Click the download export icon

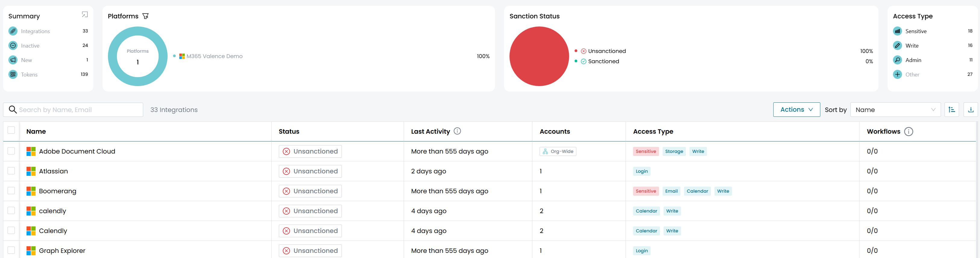click(x=970, y=110)
